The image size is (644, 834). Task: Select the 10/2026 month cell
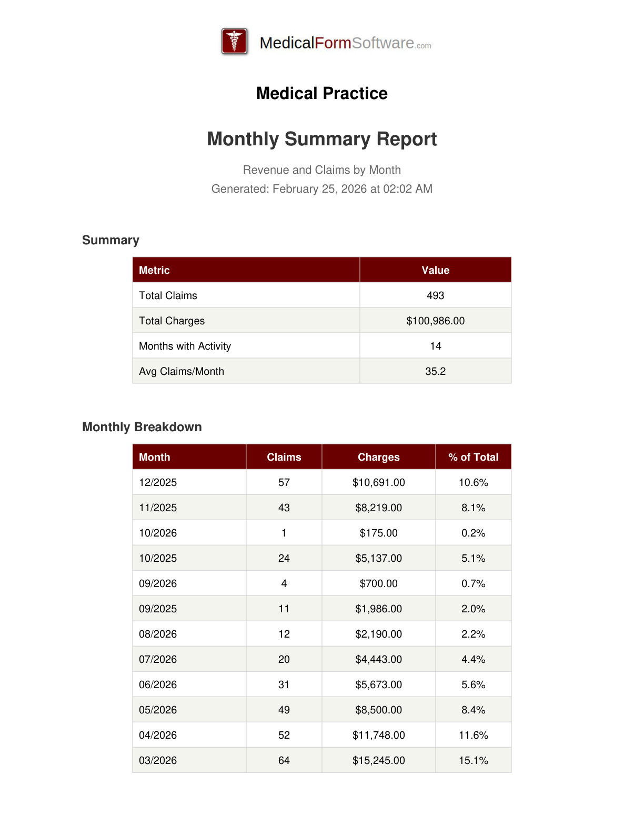click(x=158, y=533)
